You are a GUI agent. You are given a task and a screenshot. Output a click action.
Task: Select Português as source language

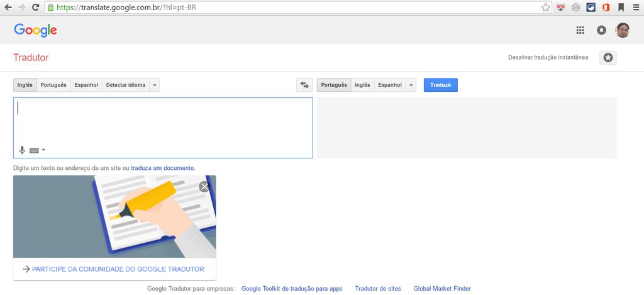tap(53, 85)
